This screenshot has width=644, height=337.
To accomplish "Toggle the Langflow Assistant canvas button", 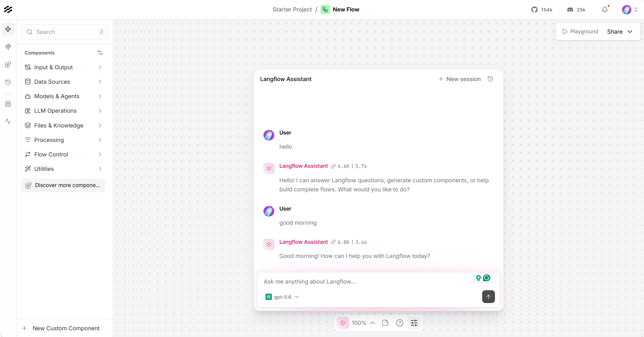I will (343, 323).
